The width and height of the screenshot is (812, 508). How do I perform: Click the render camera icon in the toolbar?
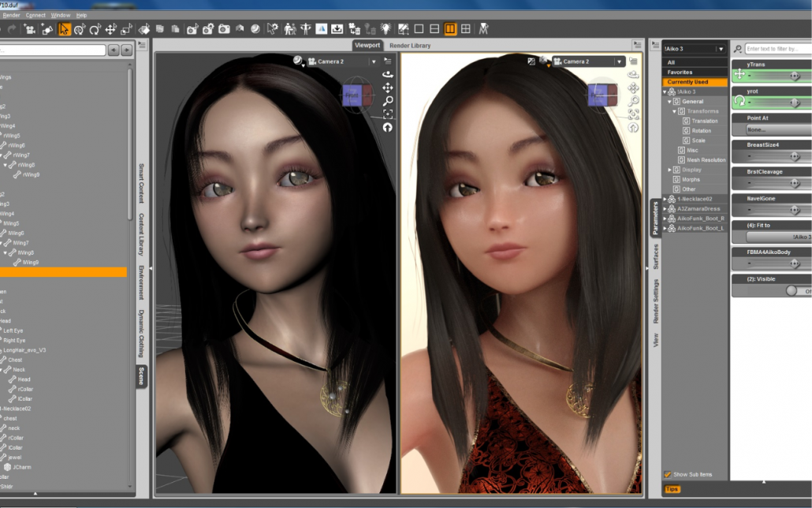(x=224, y=30)
